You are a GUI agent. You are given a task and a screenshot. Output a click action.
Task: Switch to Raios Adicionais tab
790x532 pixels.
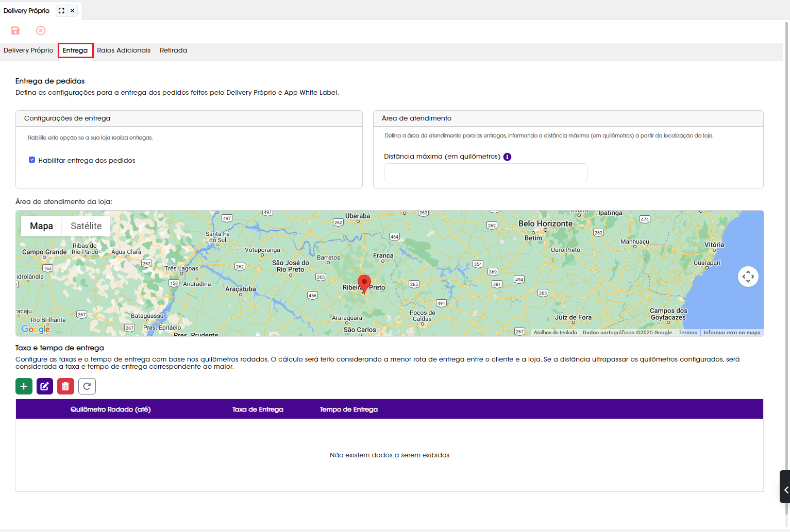(124, 50)
